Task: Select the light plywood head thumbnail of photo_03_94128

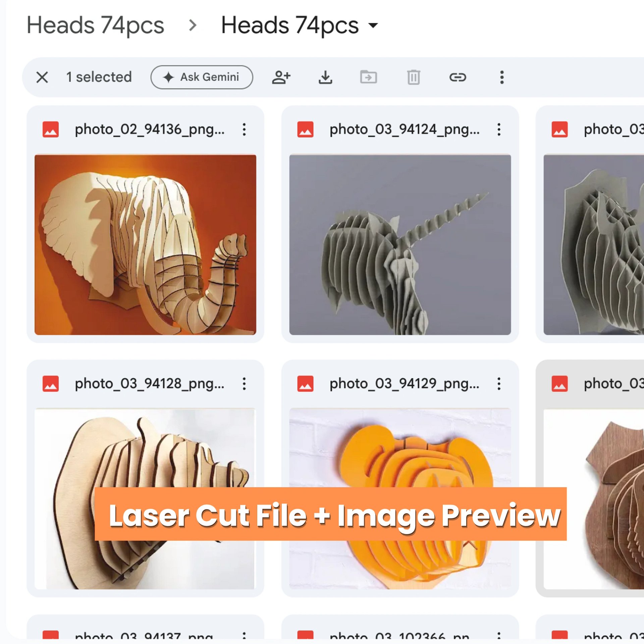Action: click(x=145, y=499)
